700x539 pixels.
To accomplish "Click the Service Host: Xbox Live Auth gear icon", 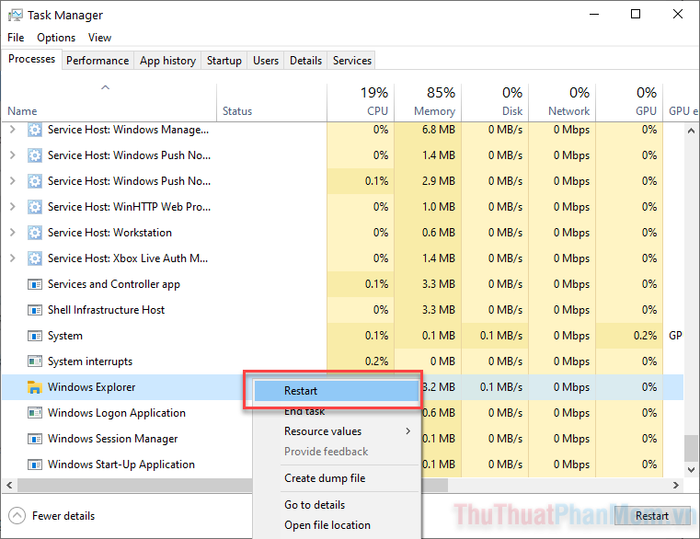I will tap(35, 259).
